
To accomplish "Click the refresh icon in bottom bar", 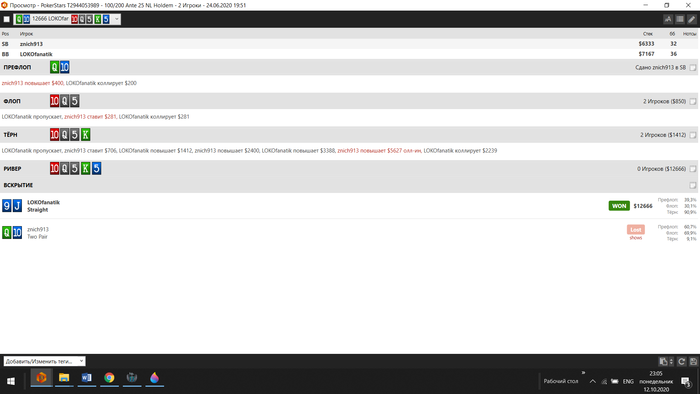I will (x=682, y=361).
